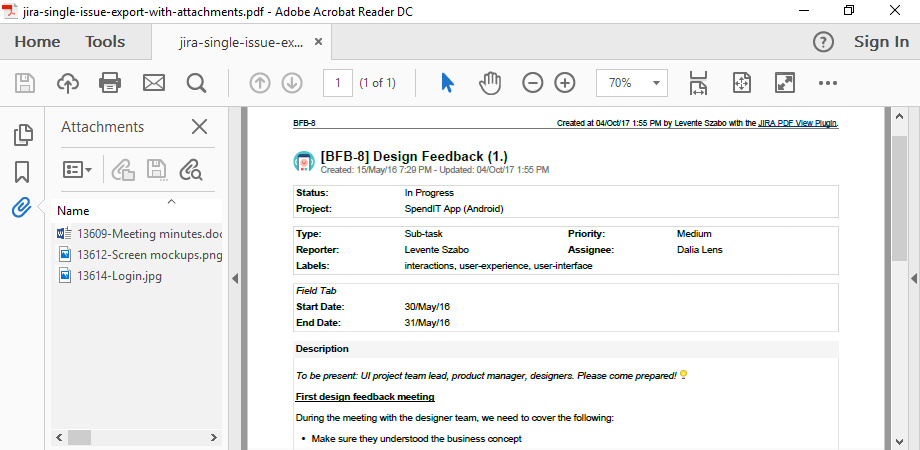920x450 pixels.
Task: Click the document vertical scrollbar thumb
Action: click(x=899, y=198)
